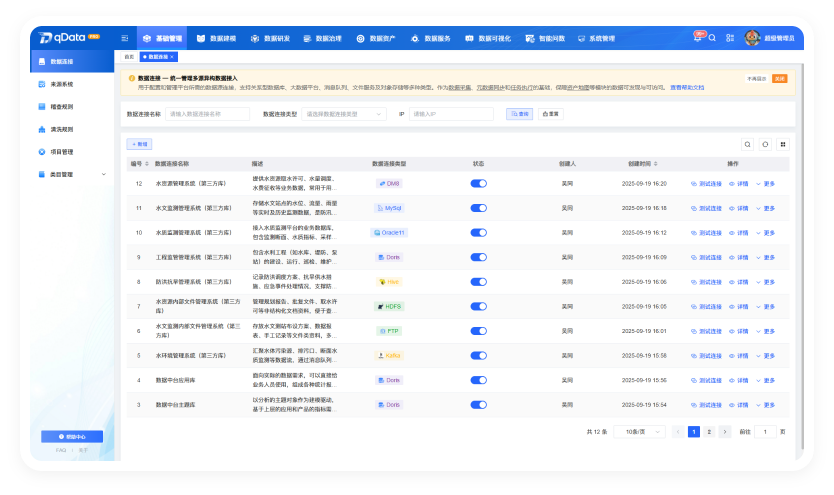Screen dimensions: 834x495
Task: Switch off the status toggle for row 4
Action: pos(479,380)
